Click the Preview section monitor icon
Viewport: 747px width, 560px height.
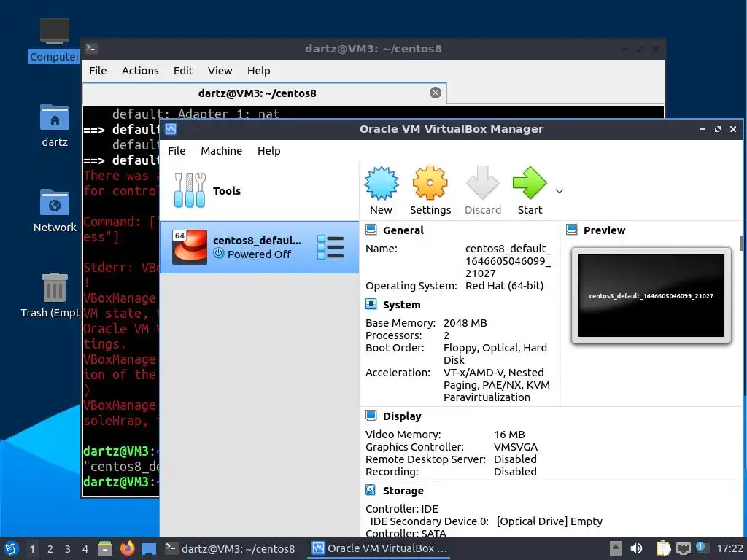572,230
